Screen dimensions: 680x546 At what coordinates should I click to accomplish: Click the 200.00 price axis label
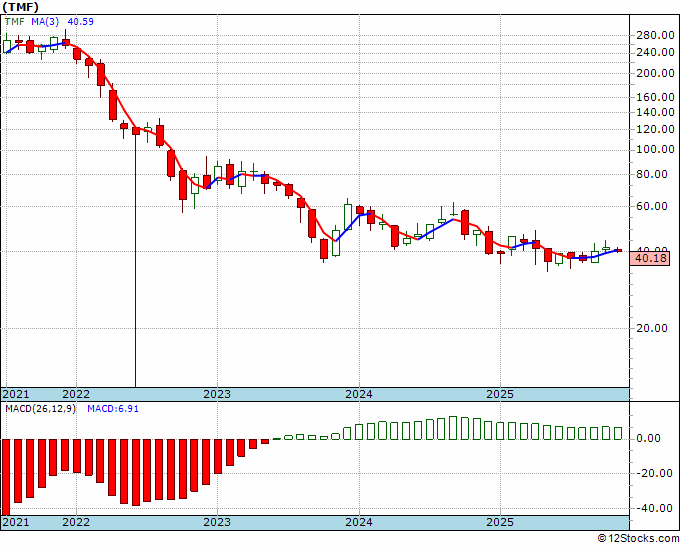[655, 73]
